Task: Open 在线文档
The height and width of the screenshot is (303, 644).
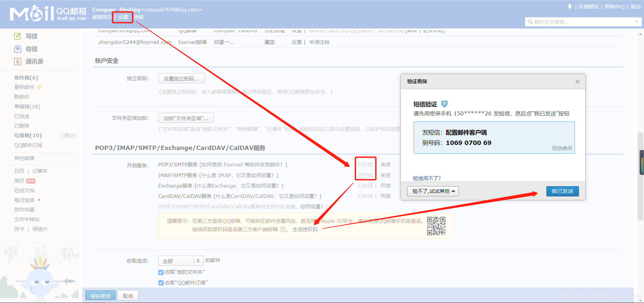Action: [24, 191]
